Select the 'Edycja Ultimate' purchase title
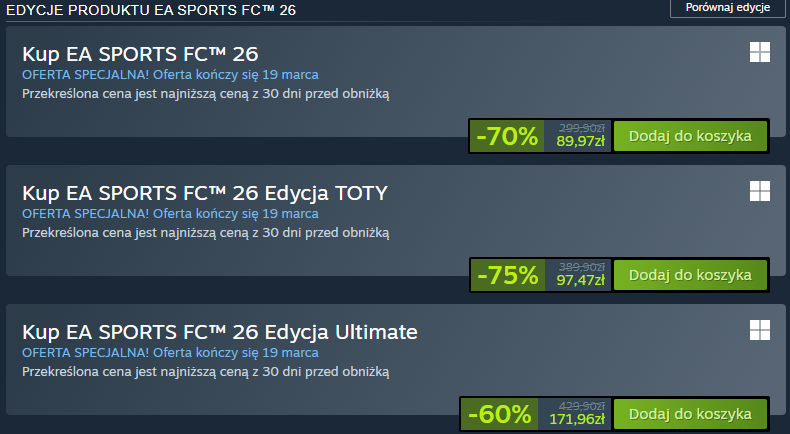Screen dimensions: 790x434 [x=219, y=331]
